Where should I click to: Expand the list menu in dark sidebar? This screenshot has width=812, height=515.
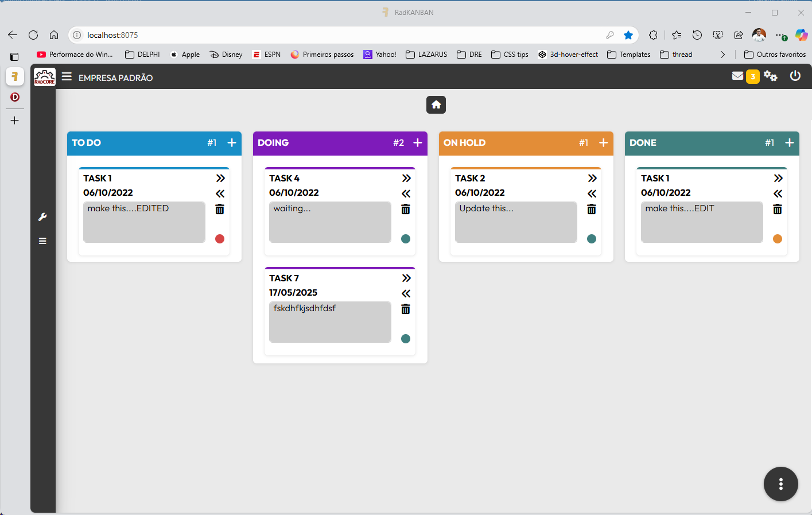click(x=42, y=241)
